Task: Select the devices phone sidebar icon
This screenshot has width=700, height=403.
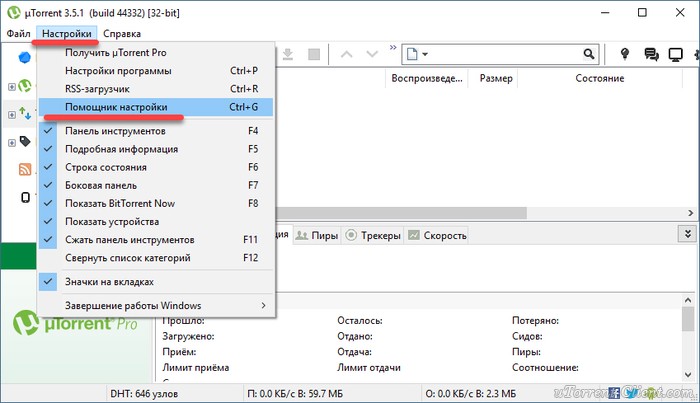Action: click(25, 197)
